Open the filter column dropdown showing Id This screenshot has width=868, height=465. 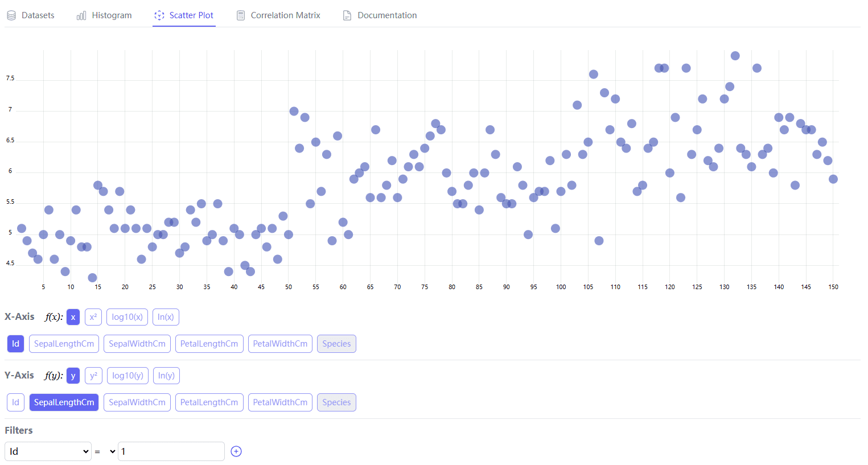click(x=48, y=451)
